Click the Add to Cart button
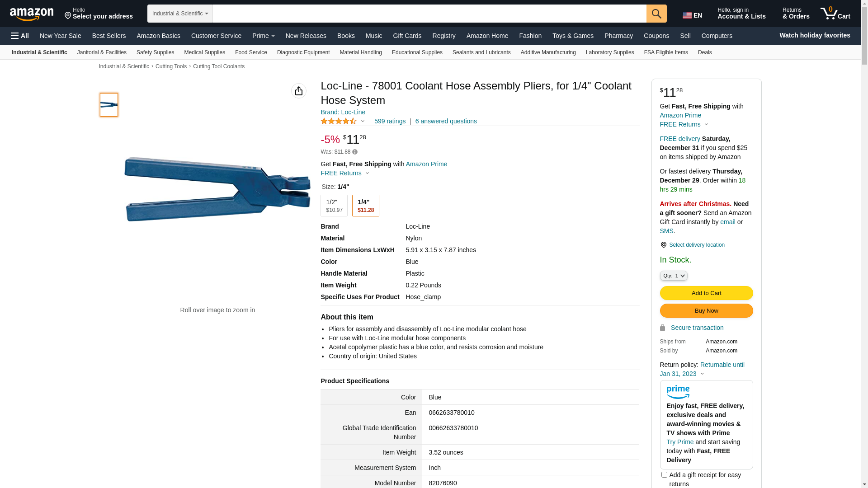The image size is (868, 488). tap(706, 293)
